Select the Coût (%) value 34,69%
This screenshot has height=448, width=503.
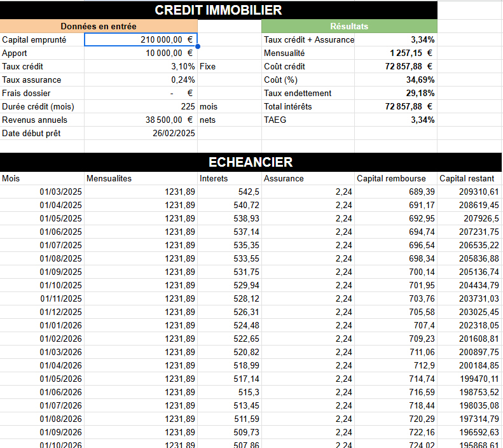coord(396,80)
